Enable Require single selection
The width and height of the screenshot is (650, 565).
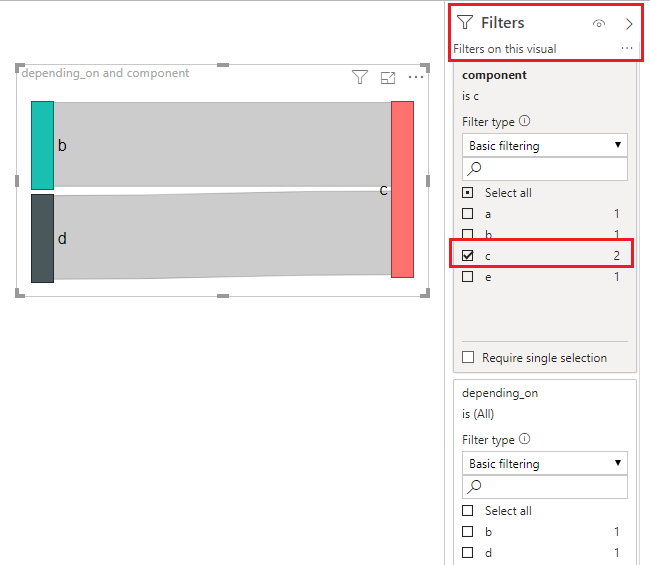(468, 357)
